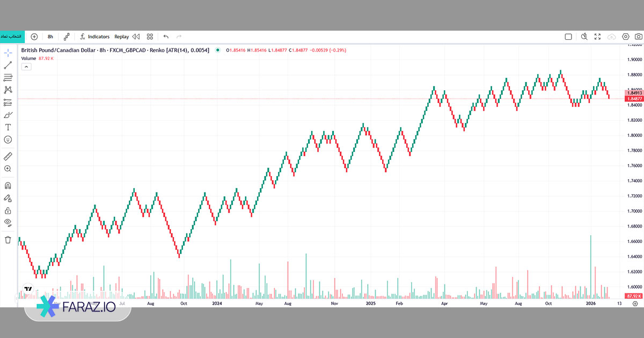Open the Renko chart type dropdown
644x338 pixels.
click(x=67, y=36)
